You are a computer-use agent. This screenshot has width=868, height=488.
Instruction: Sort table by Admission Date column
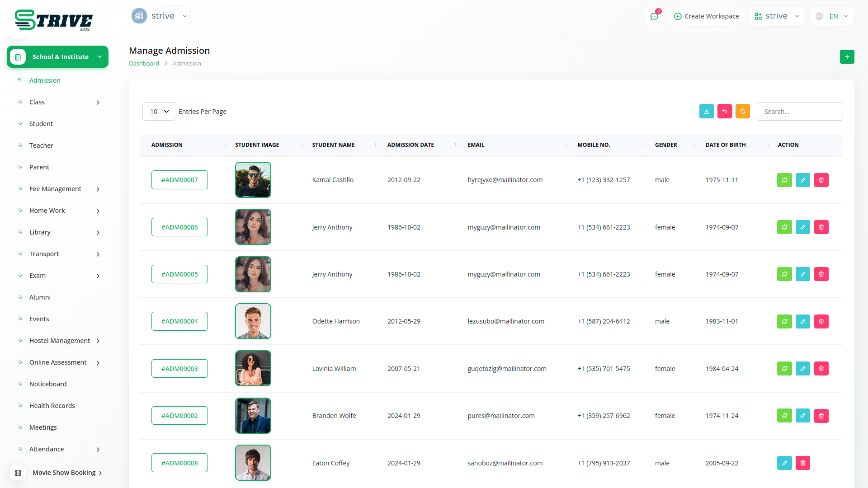click(x=410, y=145)
